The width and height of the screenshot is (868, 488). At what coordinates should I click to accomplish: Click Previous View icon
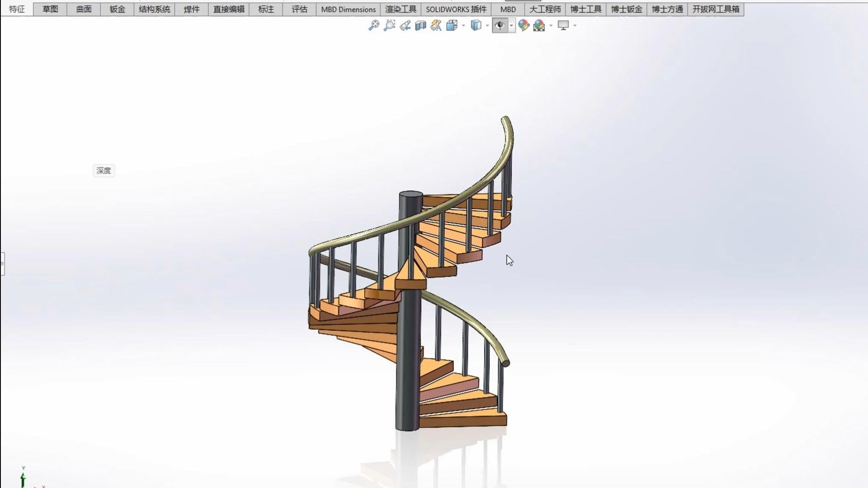[405, 26]
